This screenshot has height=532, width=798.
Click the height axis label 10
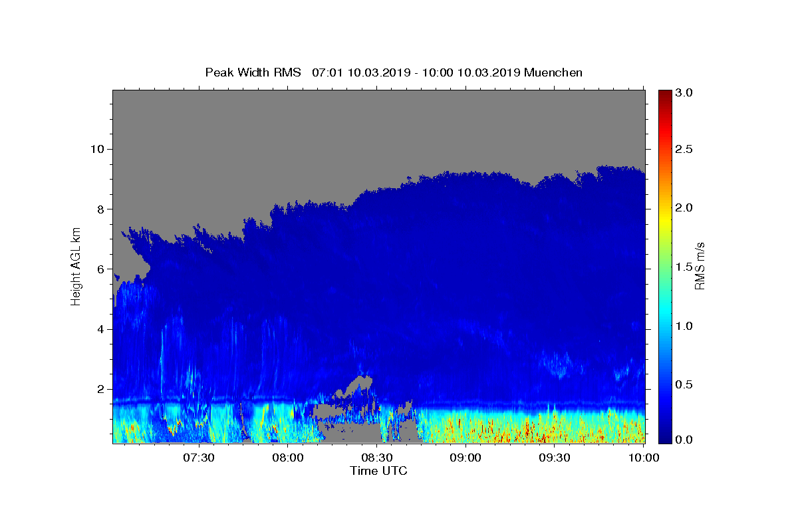tap(98, 149)
